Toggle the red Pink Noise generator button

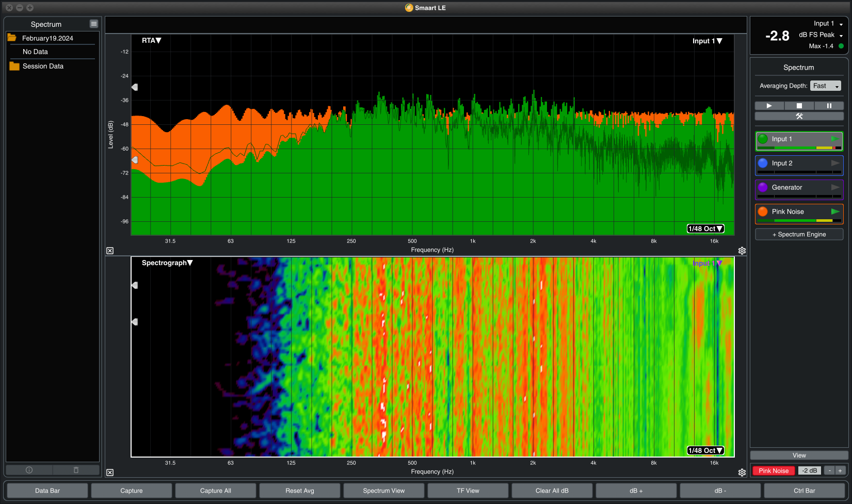point(774,470)
